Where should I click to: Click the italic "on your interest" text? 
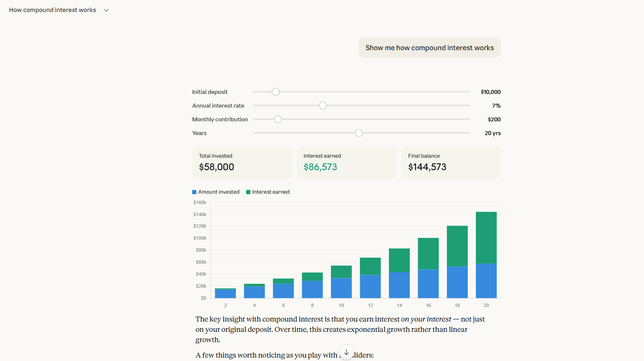[x=426, y=319]
